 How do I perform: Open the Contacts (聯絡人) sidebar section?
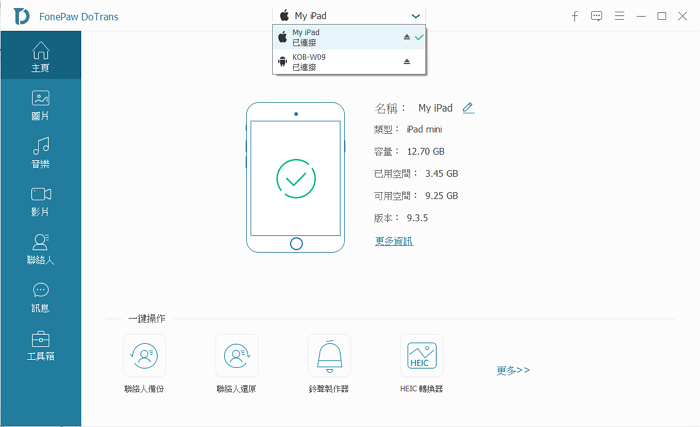click(x=41, y=249)
